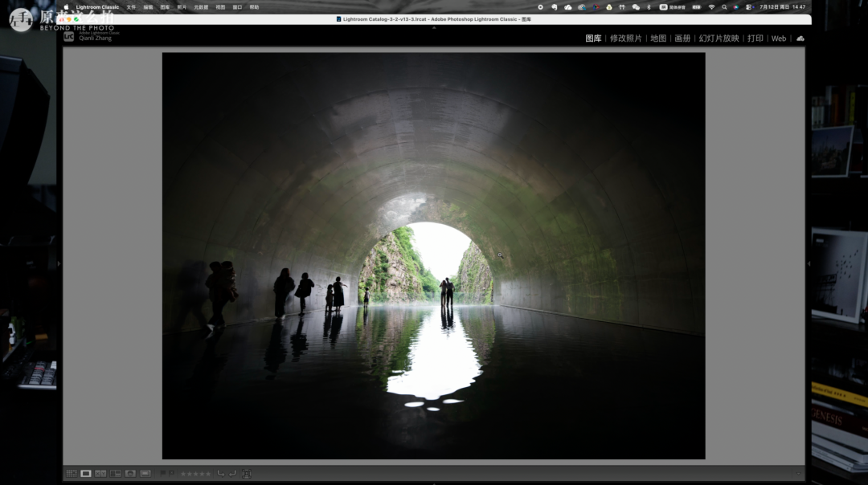Open the 图库 (Library) module

click(x=593, y=39)
